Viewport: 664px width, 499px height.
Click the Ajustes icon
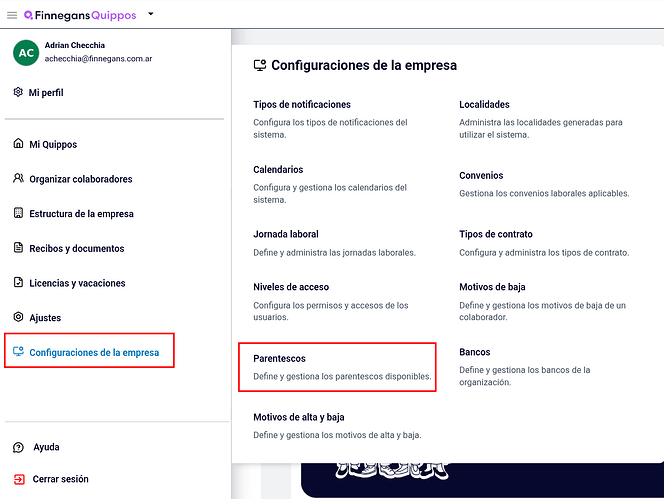coord(18,317)
